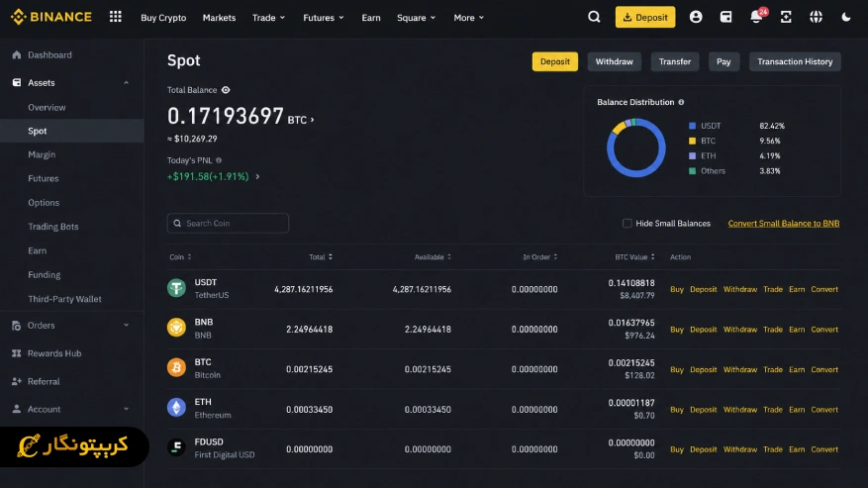This screenshot has width=868, height=488.
Task: Click the green Others legend swatch
Action: click(692, 170)
